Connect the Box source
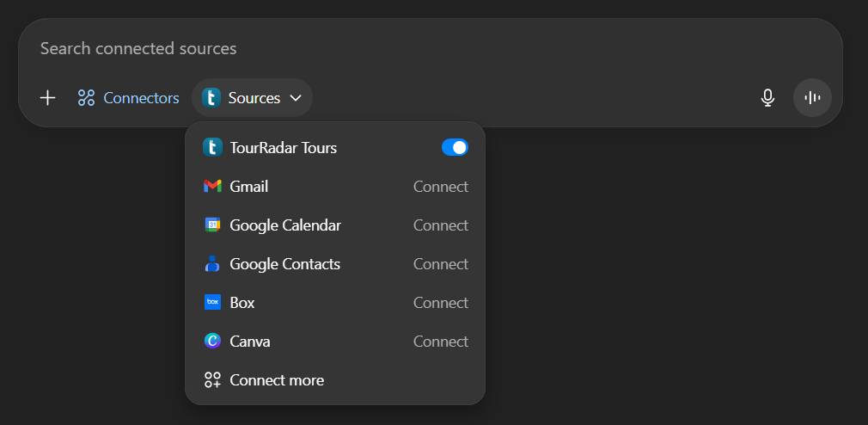This screenshot has width=868, height=425. coord(440,303)
